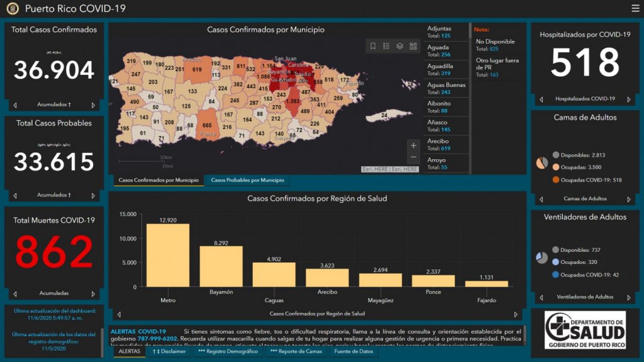Go to previous panel in Hospitalizados COVID-19
The height and width of the screenshot is (362, 644).
pyautogui.click(x=541, y=99)
